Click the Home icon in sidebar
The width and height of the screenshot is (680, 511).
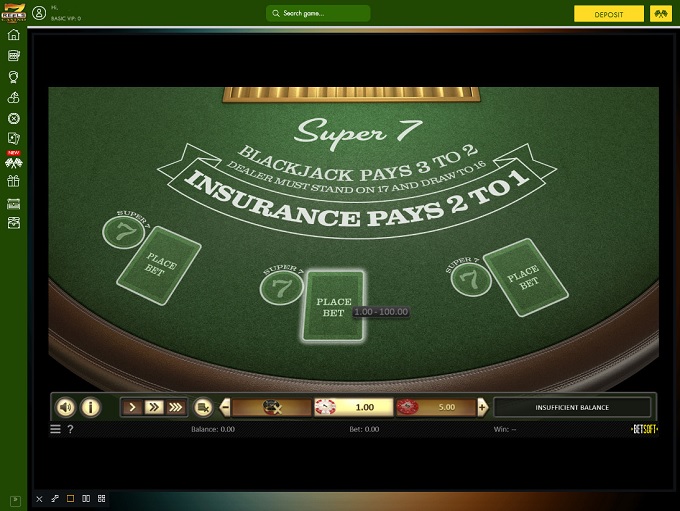[x=14, y=35]
